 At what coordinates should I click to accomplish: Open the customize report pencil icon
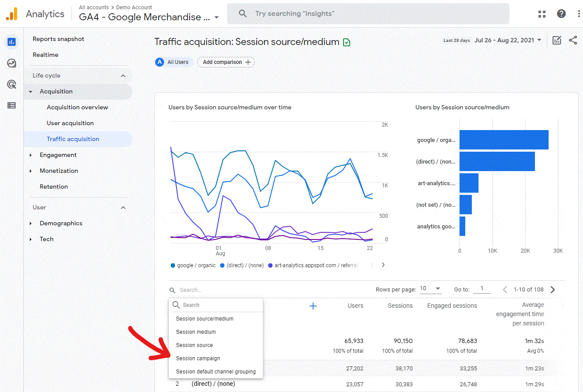coord(557,40)
